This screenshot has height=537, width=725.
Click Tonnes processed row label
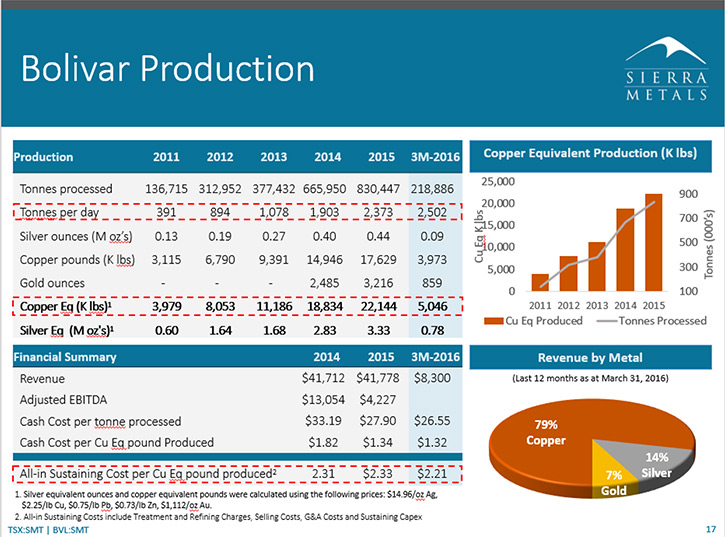pyautogui.click(x=66, y=189)
